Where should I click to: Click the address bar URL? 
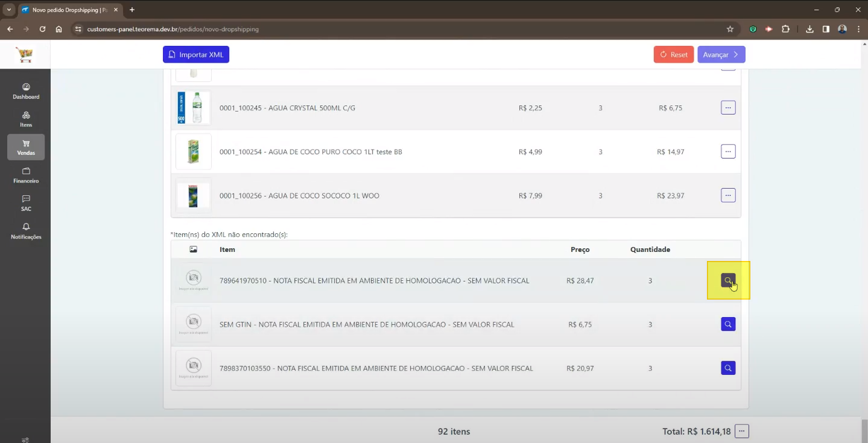pyautogui.click(x=173, y=29)
